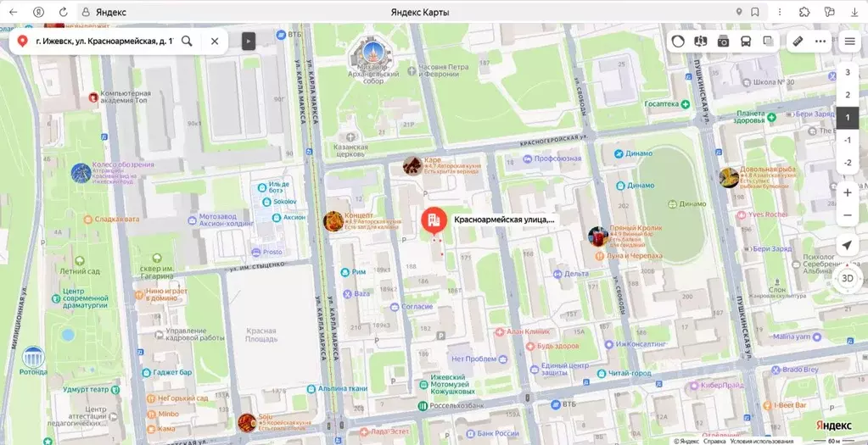Click the Ижевский Мотомузей Кожушковых marker
This screenshot has height=445, width=868.
423,384
